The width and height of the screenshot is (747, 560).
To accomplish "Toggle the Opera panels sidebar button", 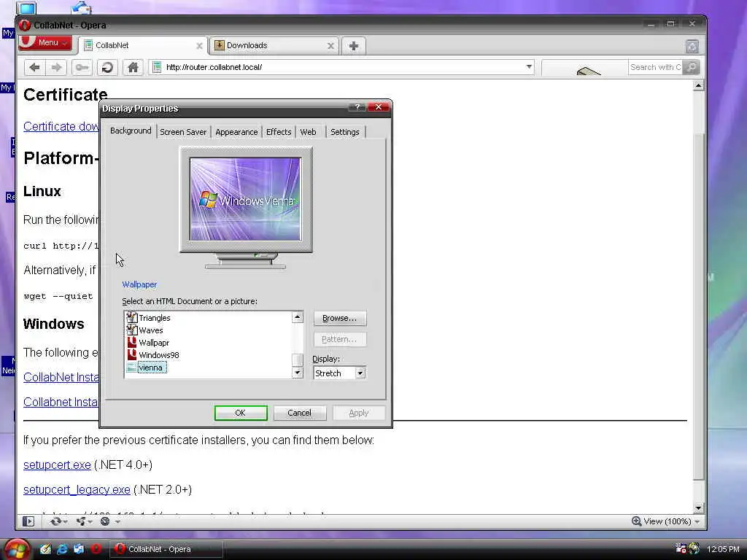I will (x=28, y=521).
